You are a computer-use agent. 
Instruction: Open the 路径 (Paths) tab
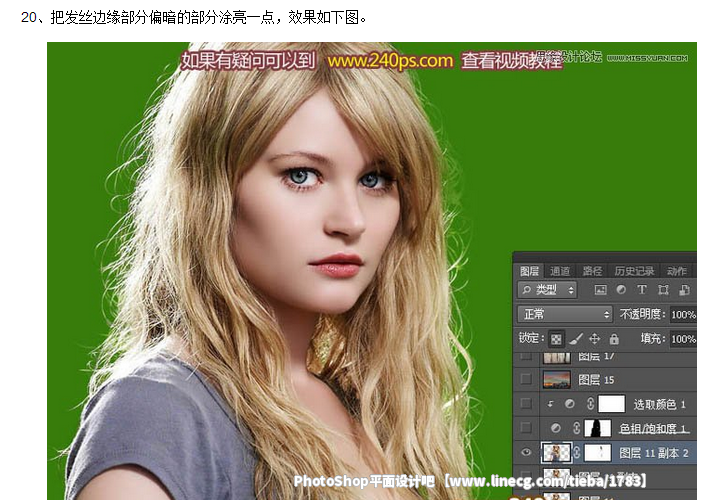[592, 271]
